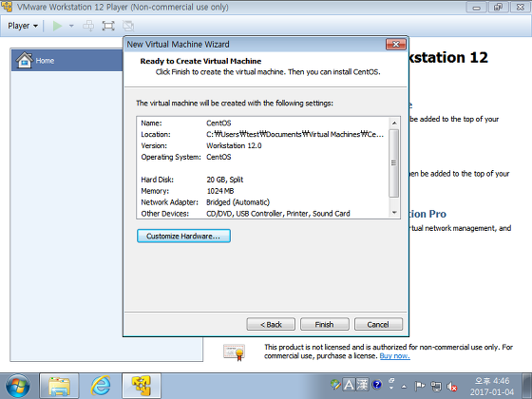Viewport: 532px width, 399px height.
Task: Click the blue help icon in the language bar
Action: 377,385
